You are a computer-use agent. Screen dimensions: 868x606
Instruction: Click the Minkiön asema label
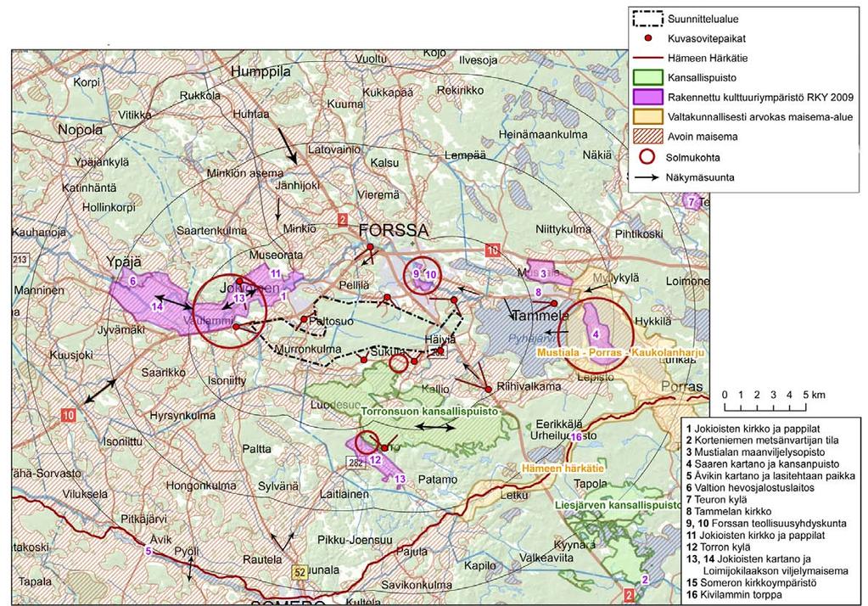[244, 173]
